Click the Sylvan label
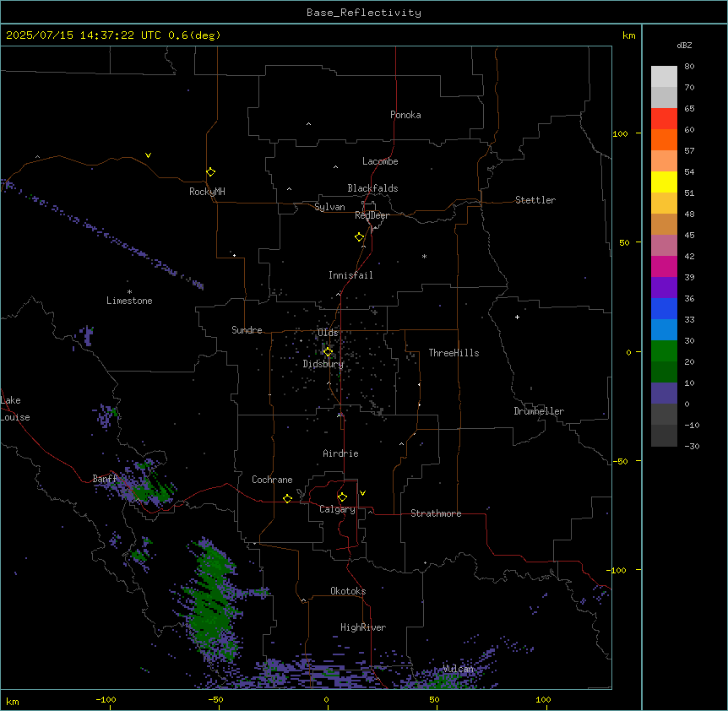728x711 pixels. (329, 207)
